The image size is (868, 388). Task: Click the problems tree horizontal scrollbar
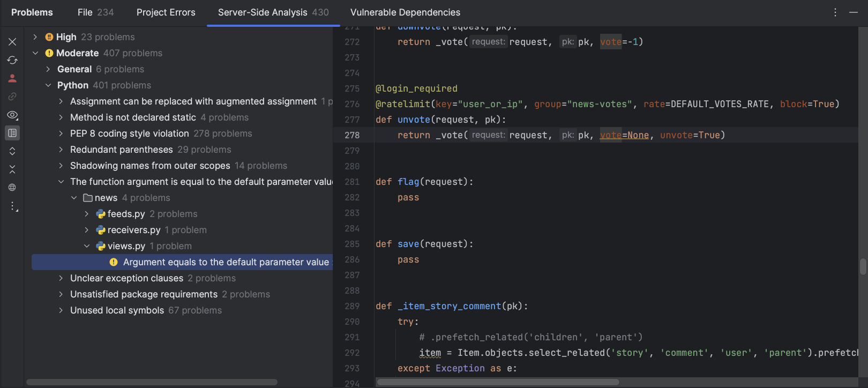point(152,382)
